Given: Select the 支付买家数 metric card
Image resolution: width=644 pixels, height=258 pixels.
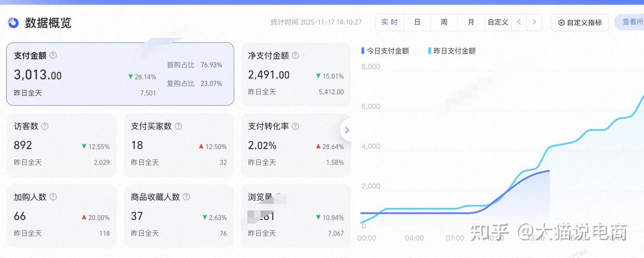Looking at the screenshot, I should (179, 145).
